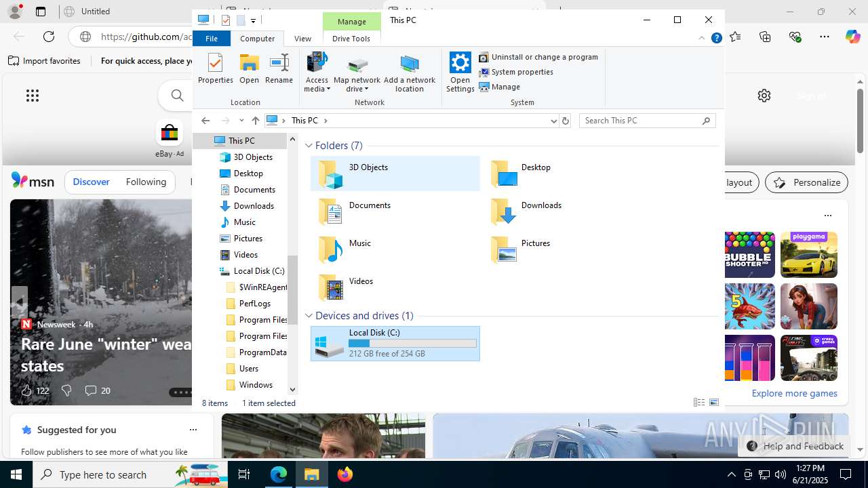Select Local Disk (C:) in the tree
868x488 pixels.
point(258,271)
